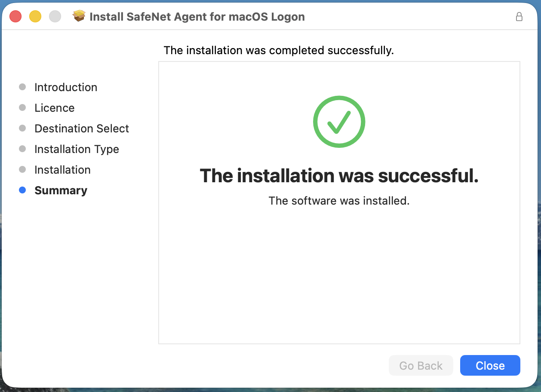Click 'The installation was successful.' heading
The height and width of the screenshot is (392, 541).
339,176
